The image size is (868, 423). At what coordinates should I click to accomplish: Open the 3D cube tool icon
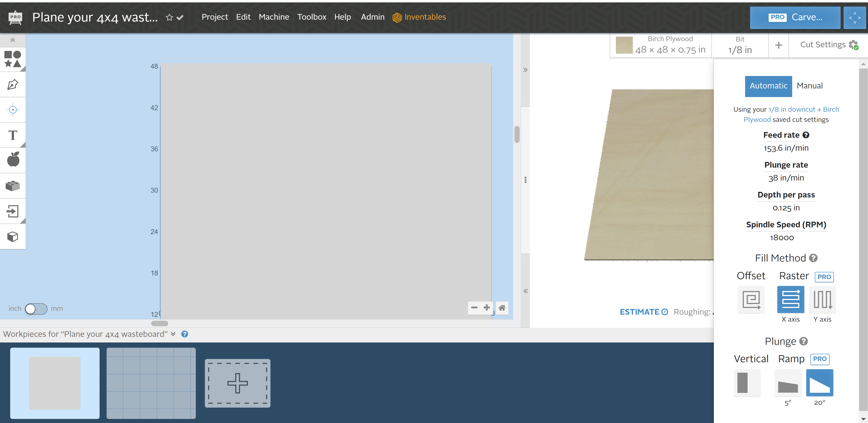[12, 236]
